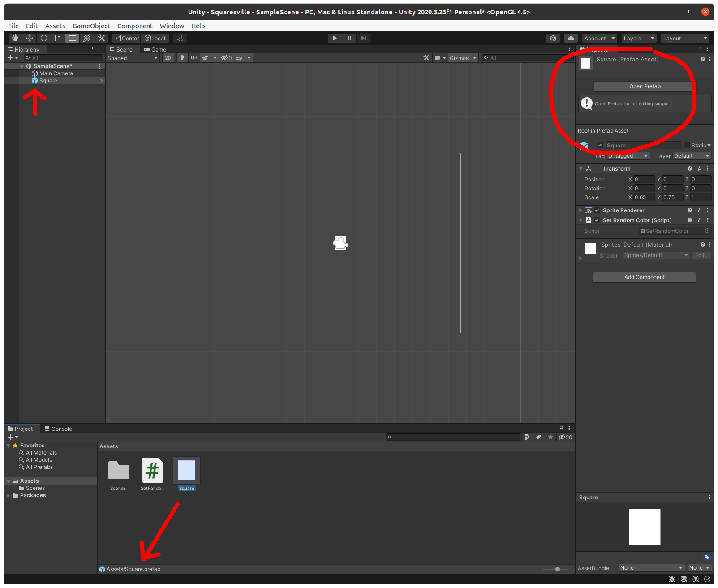Enable the 2D view mode
The image size is (718, 588).
[x=168, y=58]
